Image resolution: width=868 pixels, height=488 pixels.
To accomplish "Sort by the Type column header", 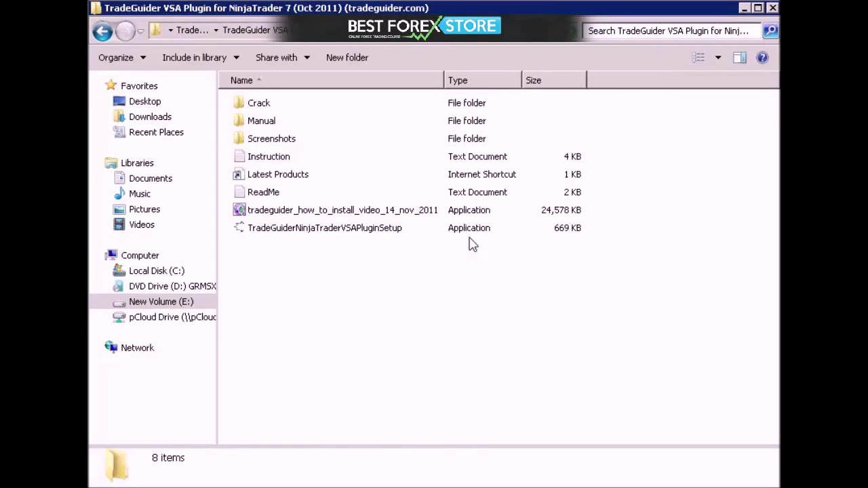I will click(483, 81).
